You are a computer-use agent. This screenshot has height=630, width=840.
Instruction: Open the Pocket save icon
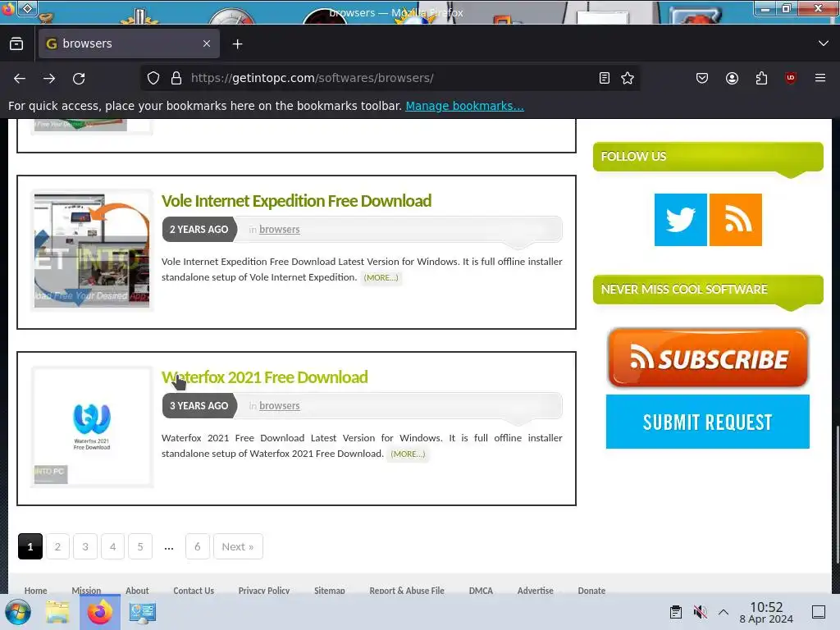click(x=702, y=78)
